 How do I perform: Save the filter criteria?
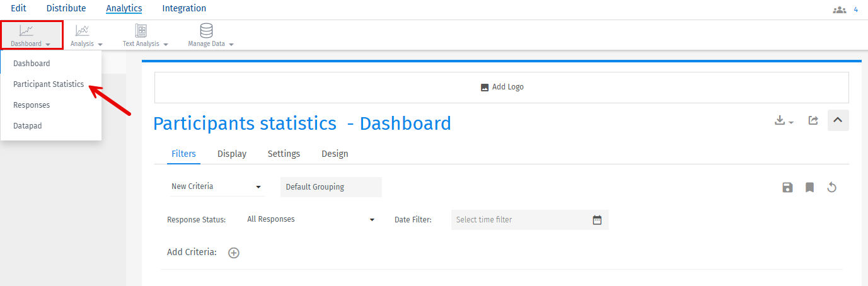tap(787, 187)
